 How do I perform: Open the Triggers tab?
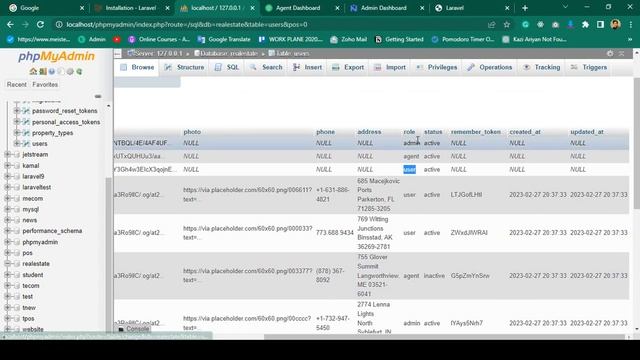(589, 67)
